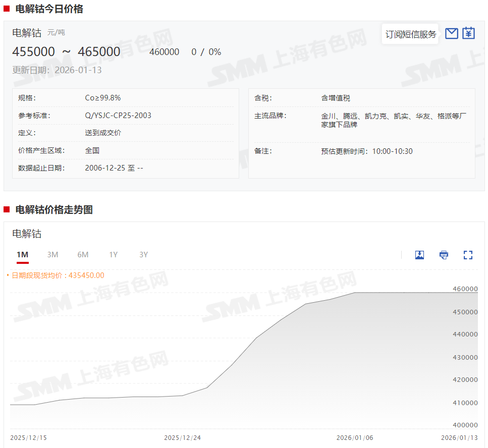This screenshot has height=448, width=488.
Task: Expand the chart to fullscreen
Action: (x=468, y=255)
